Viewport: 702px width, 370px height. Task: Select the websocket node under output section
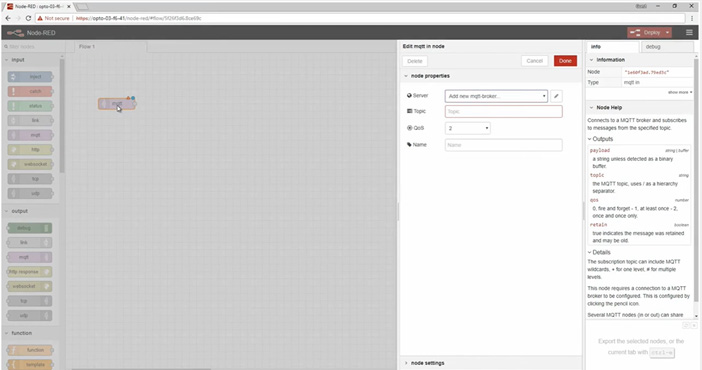click(x=30, y=286)
